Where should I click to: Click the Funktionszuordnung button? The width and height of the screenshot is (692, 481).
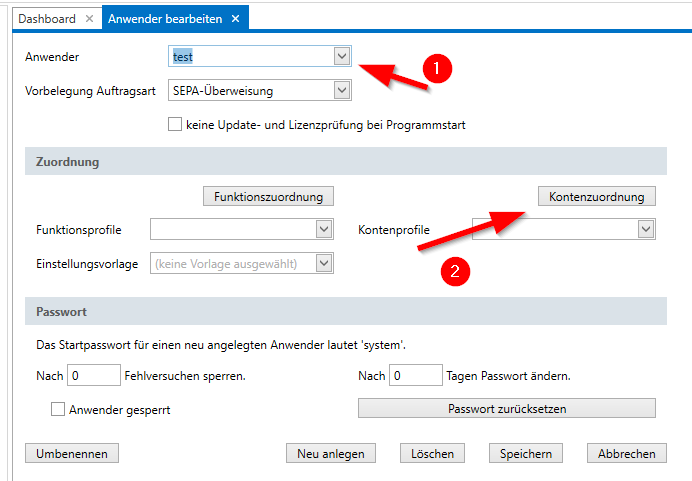(x=268, y=197)
